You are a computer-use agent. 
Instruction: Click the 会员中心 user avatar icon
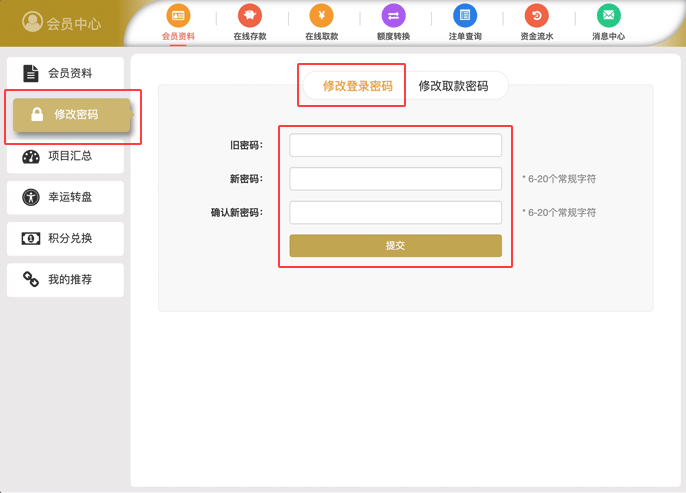pyautogui.click(x=32, y=22)
